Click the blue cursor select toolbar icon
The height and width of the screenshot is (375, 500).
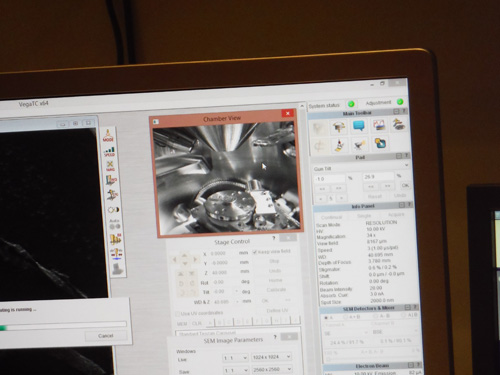381,144
